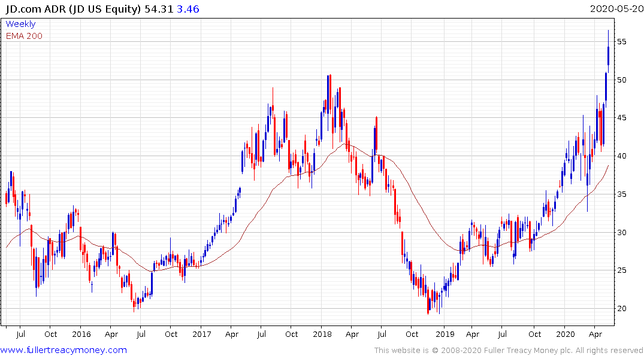Click the chart date 2020-05-20
The image size is (644, 359).
pos(616,9)
